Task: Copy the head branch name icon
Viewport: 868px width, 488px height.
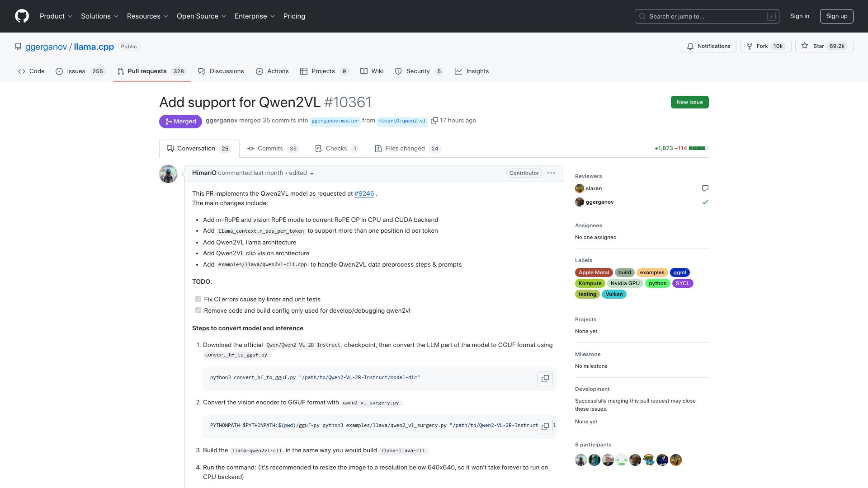Action: (434, 121)
